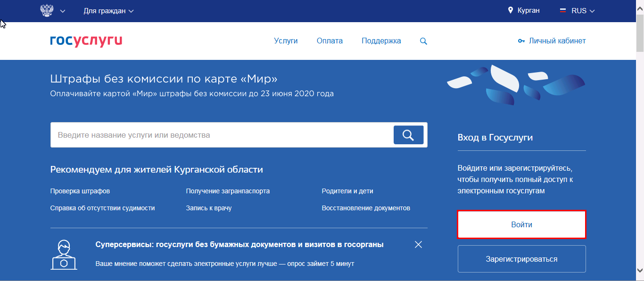Open search via header magnifier icon
This screenshot has width=644, height=281.
pyautogui.click(x=423, y=41)
